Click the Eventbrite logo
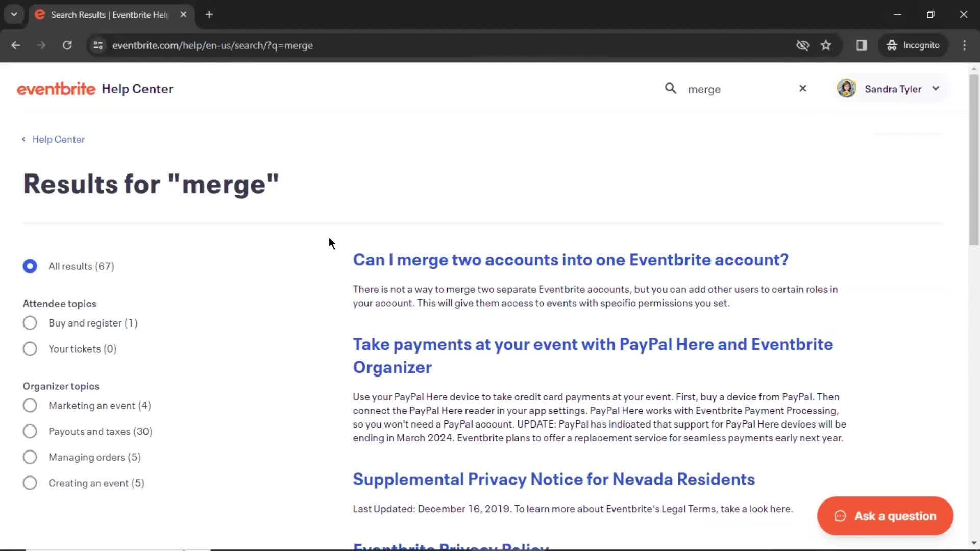The image size is (980, 551). point(56,89)
